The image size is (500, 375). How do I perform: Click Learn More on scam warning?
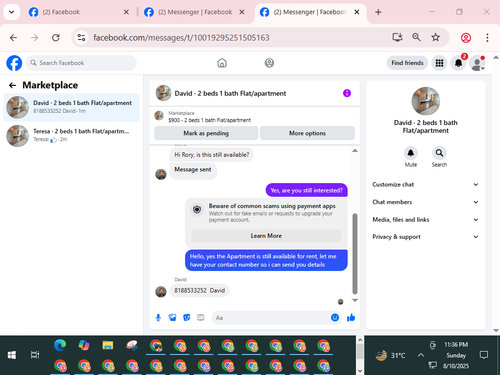click(x=266, y=236)
